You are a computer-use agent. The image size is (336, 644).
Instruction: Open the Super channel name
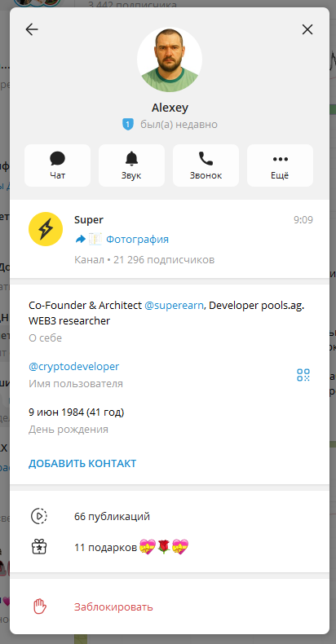(89, 220)
